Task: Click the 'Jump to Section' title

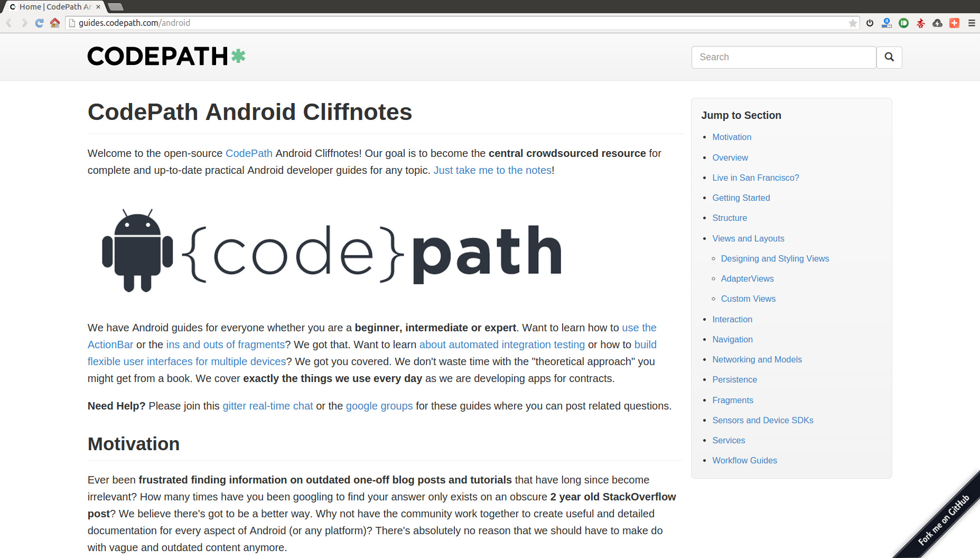Action: (741, 115)
